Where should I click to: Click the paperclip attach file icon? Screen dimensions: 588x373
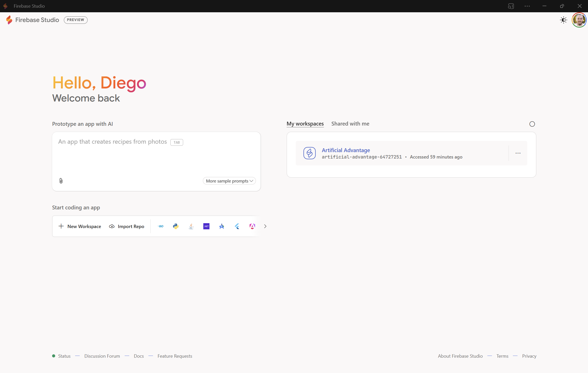pos(61,181)
